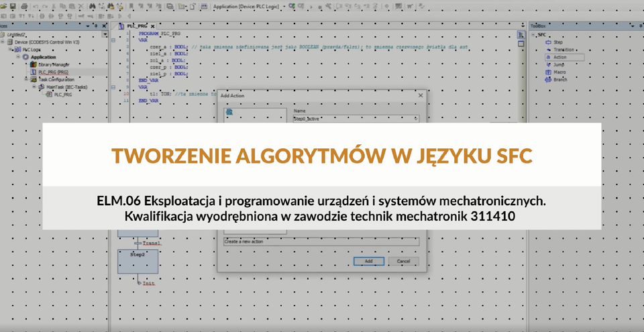The height and width of the screenshot is (332, 644).
Task: Click the Add button in Add Action dialog
Action: tap(369, 261)
